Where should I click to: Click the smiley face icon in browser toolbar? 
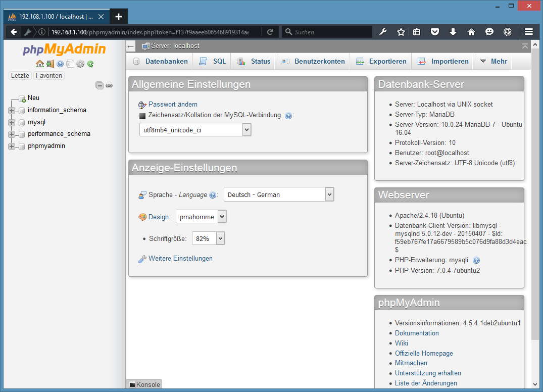489,32
